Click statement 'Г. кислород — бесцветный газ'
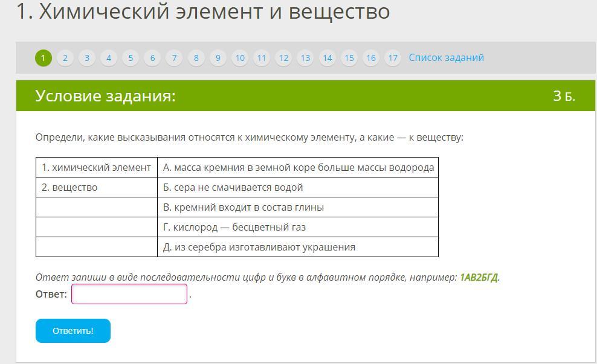 298,227
